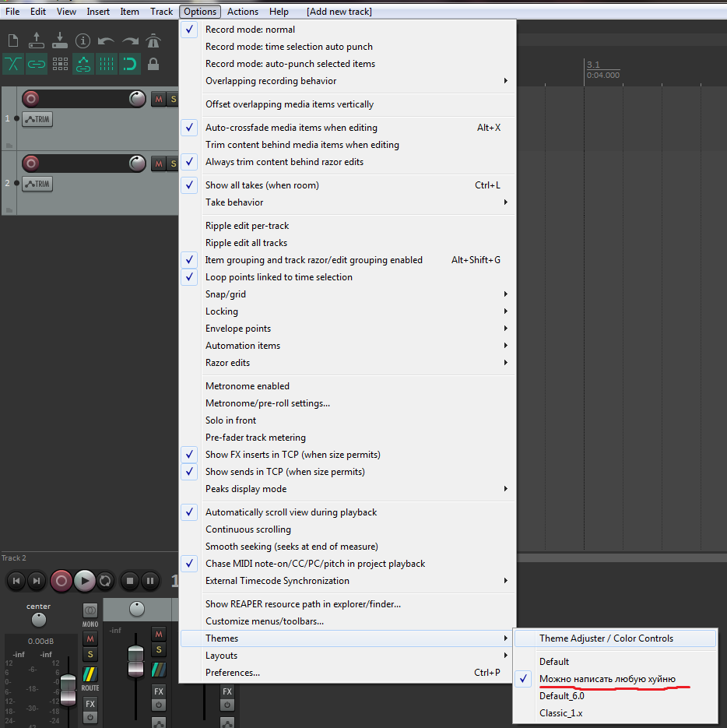The width and height of the screenshot is (727, 728).
Task: Choose Default_6.0 theme
Action: click(x=615, y=695)
